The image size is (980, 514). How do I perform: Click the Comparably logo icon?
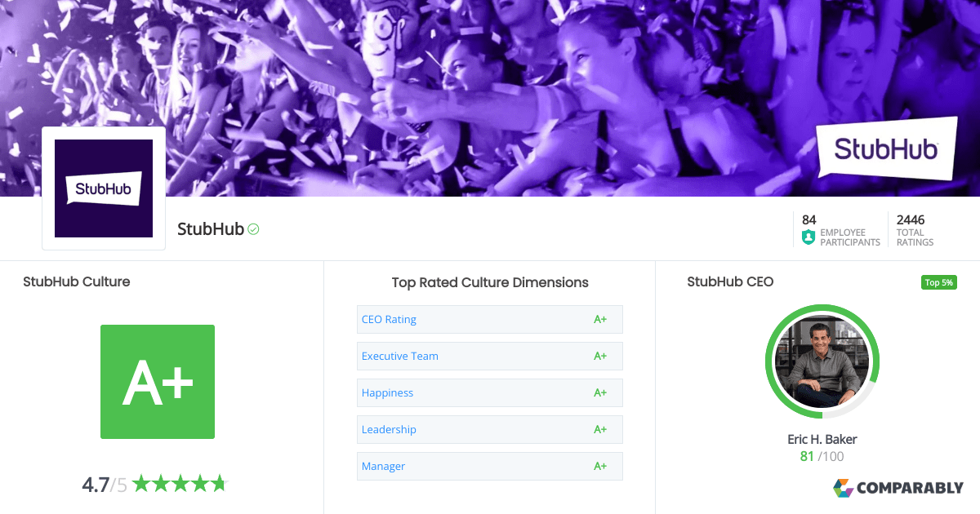pyautogui.click(x=843, y=488)
